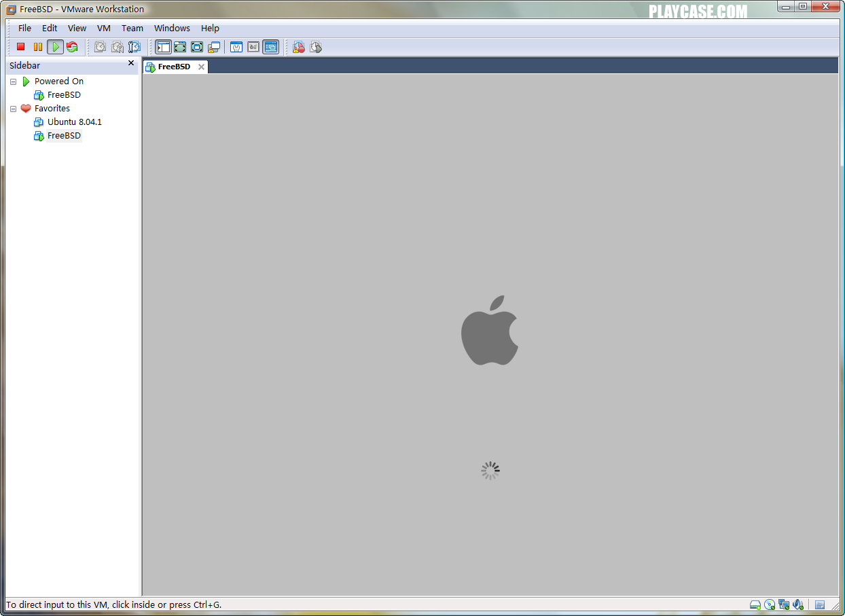Collapse the Powered On tree node

coord(13,81)
